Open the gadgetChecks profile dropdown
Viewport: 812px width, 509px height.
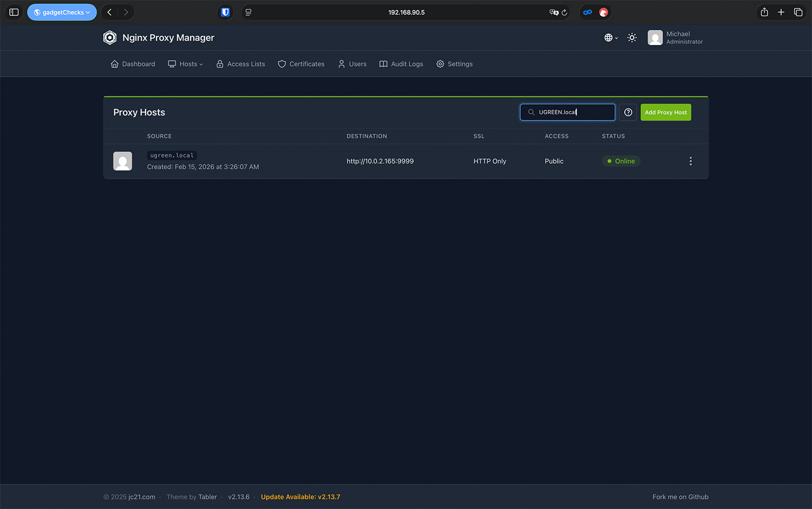pyautogui.click(x=62, y=12)
